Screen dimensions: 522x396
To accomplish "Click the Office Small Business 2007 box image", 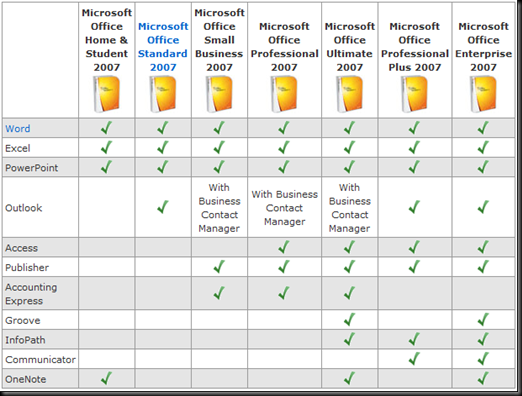I will pos(219,94).
